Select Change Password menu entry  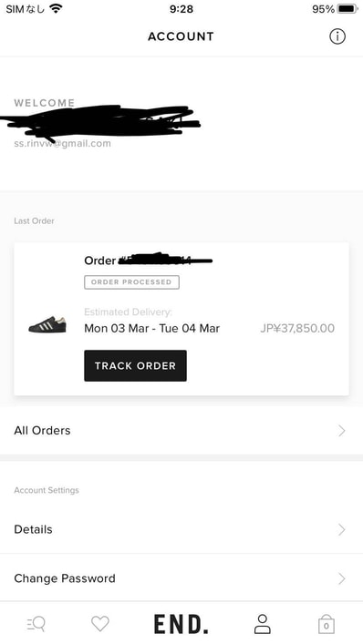pyautogui.click(x=181, y=578)
